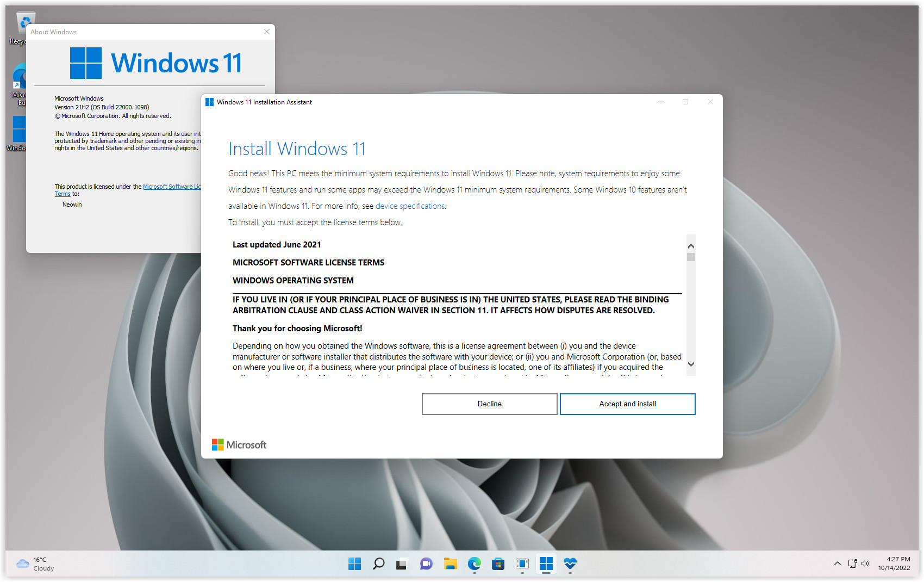The width and height of the screenshot is (924, 582).
Task: Open File Explorer from the taskbar
Action: 451,564
